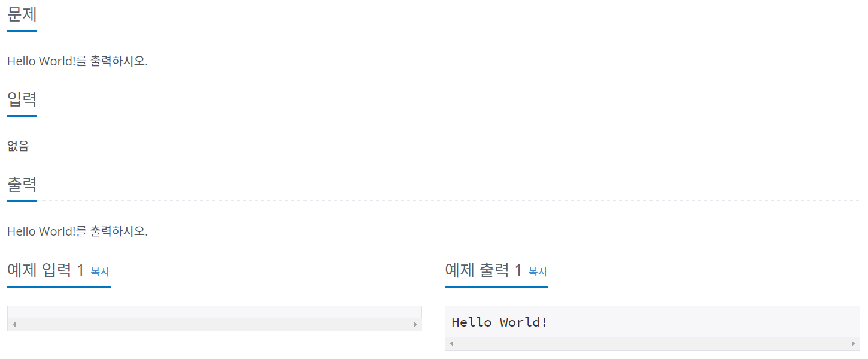Click the blue underline beneath 문제 heading

[22, 30]
